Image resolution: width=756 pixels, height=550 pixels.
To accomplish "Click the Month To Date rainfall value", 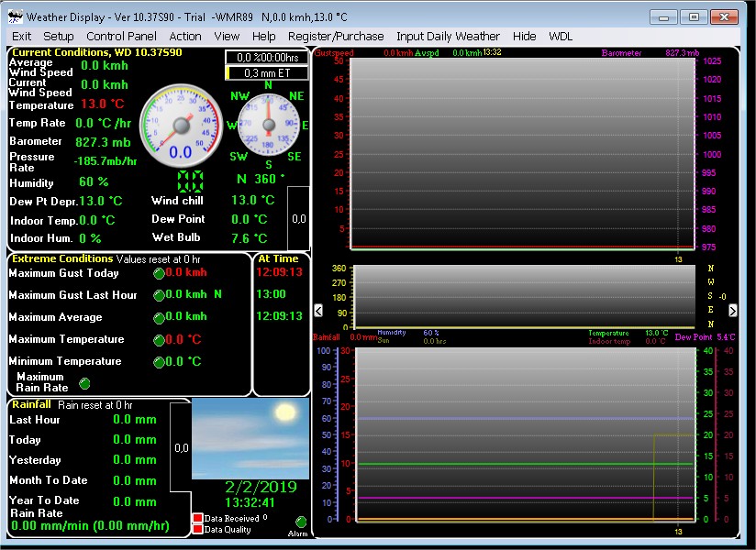I will coord(135,481).
